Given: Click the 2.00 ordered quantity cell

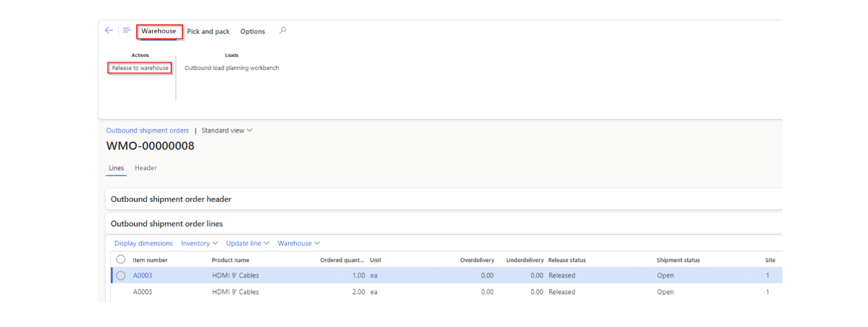Looking at the screenshot, I should pyautogui.click(x=359, y=292).
